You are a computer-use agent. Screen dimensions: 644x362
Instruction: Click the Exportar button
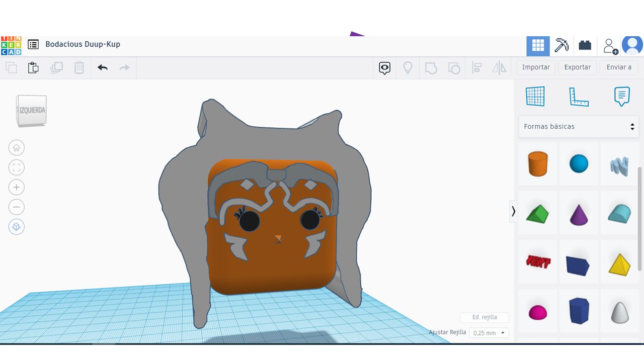[x=578, y=67]
